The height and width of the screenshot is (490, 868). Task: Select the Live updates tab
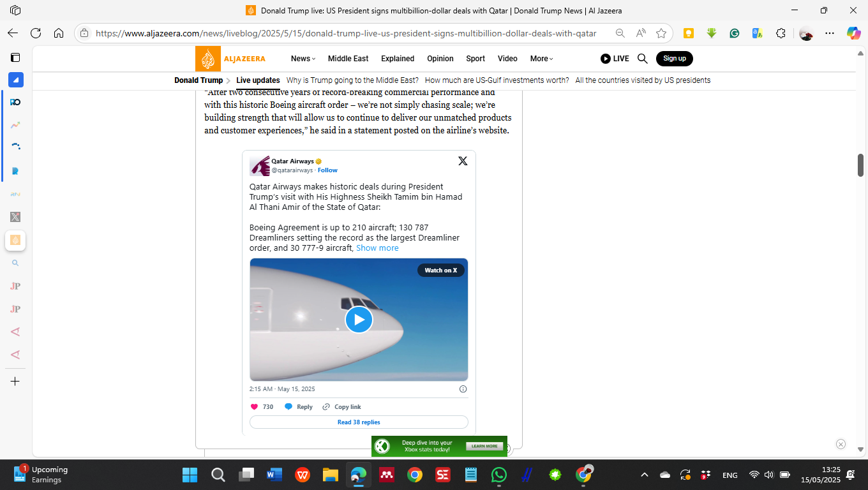[x=258, y=80]
